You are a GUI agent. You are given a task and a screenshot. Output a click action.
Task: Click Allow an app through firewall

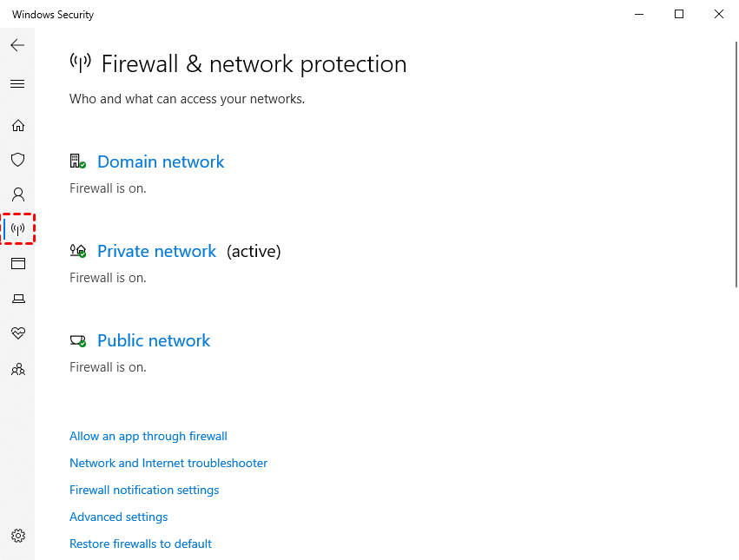point(148,437)
